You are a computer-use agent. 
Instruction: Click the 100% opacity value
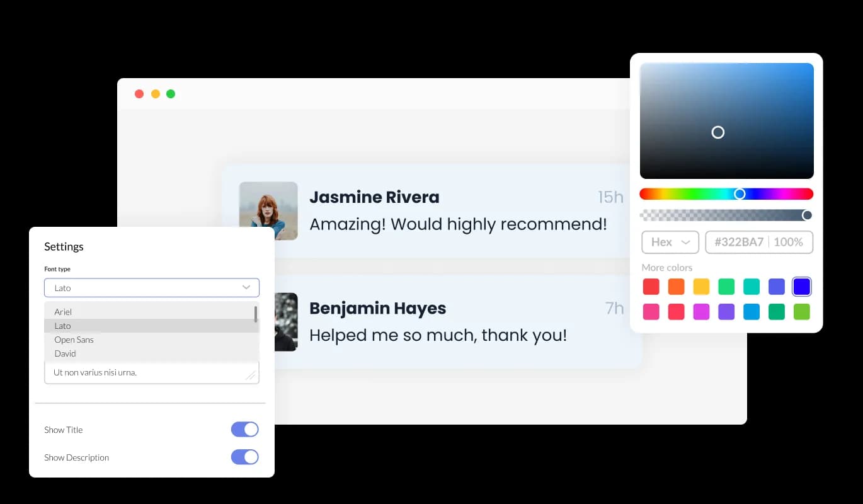pos(788,242)
